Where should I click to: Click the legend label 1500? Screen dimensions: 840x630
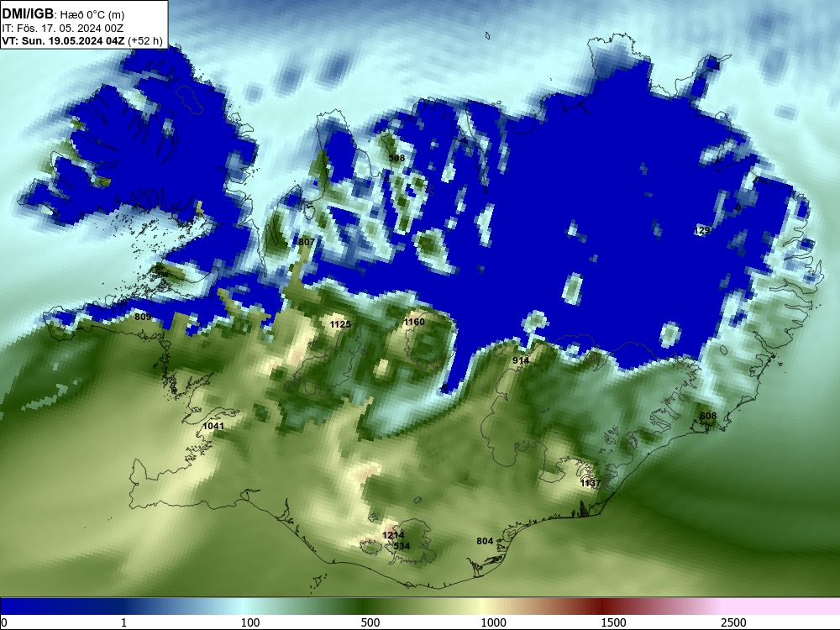(613, 622)
